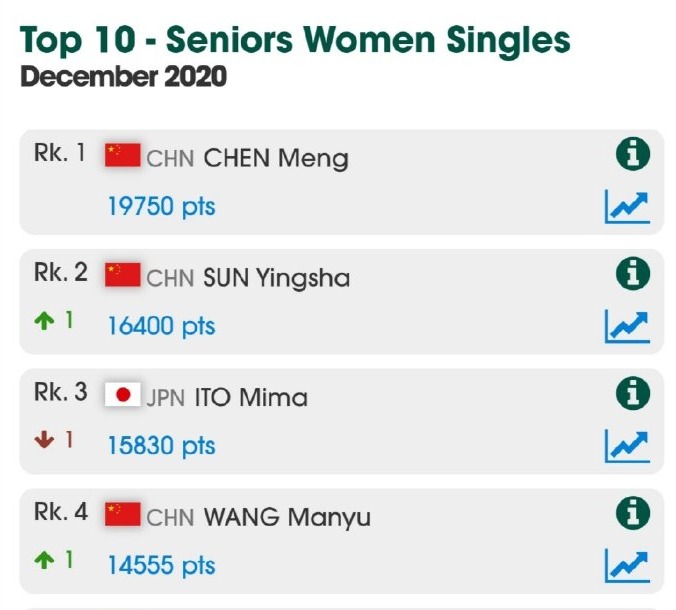Open info icon for SUN Yingsha
676x610 pixels.
pyautogui.click(x=632, y=274)
